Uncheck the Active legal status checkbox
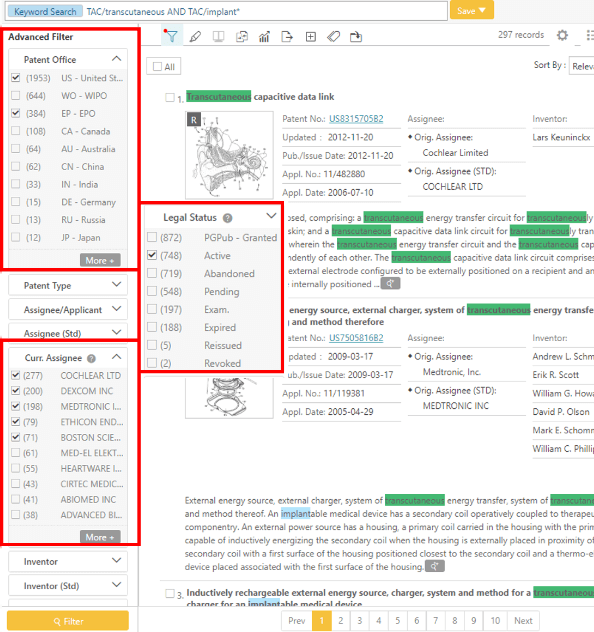 point(152,255)
